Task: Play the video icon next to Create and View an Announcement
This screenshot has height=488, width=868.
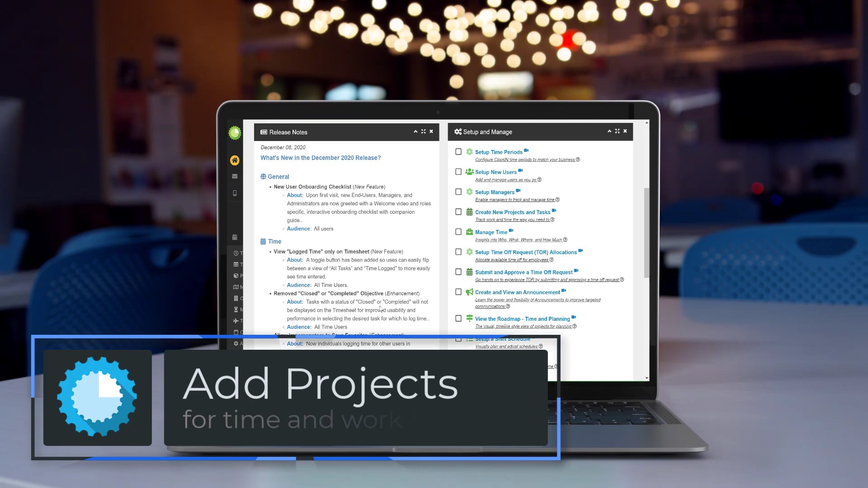Action: click(564, 291)
